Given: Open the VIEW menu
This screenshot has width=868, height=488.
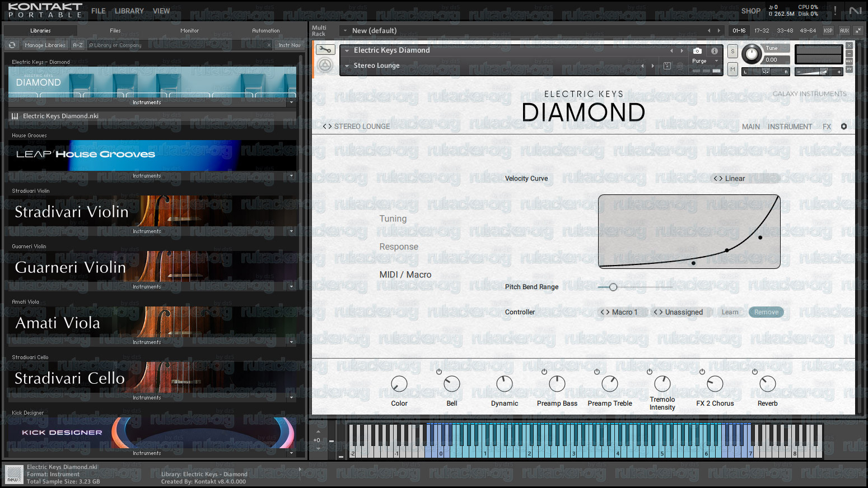Looking at the screenshot, I should [x=161, y=11].
